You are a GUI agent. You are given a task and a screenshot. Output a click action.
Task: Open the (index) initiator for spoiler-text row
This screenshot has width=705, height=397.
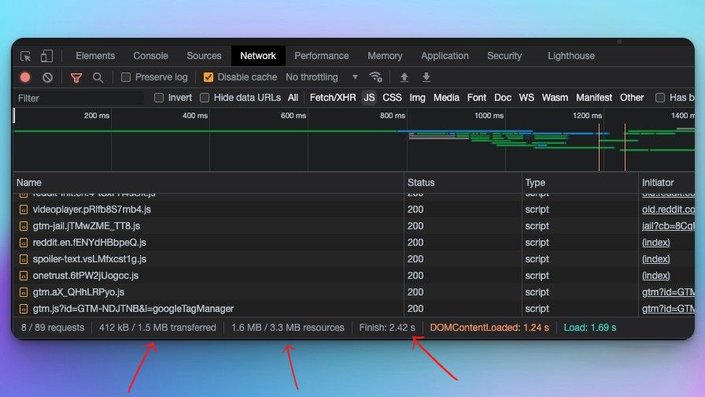point(656,259)
